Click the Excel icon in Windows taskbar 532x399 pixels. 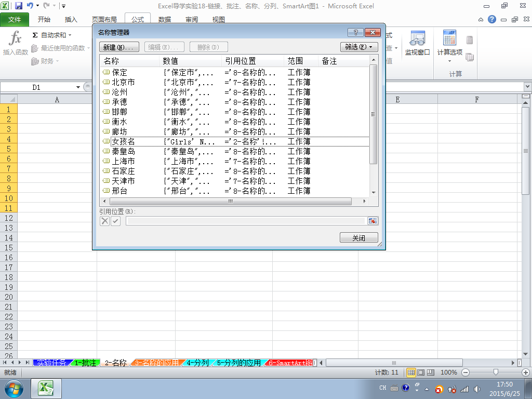point(46,388)
